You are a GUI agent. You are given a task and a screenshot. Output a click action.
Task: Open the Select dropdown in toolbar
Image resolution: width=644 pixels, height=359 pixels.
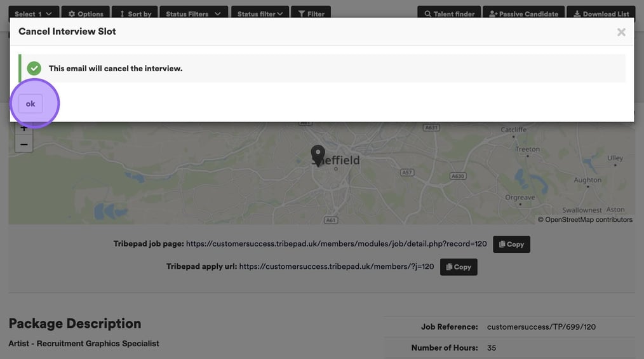point(34,13)
